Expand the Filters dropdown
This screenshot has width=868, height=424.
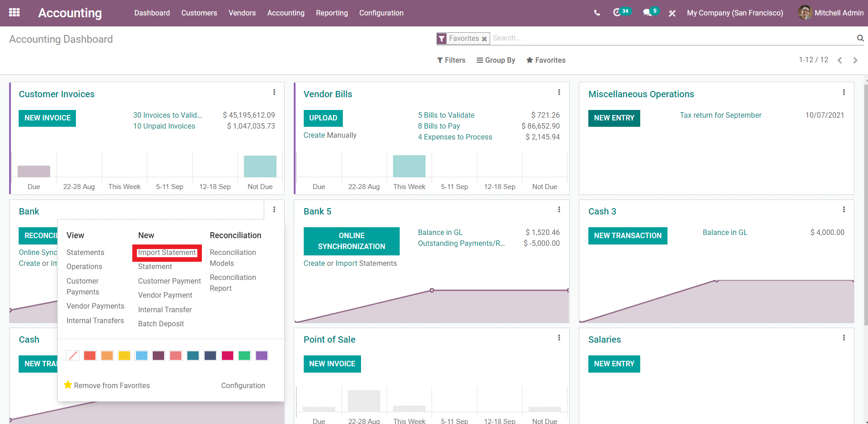[x=451, y=60]
